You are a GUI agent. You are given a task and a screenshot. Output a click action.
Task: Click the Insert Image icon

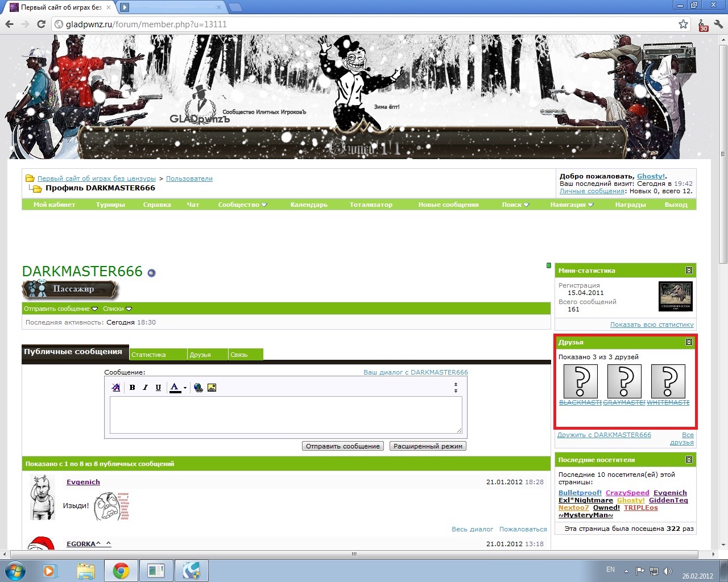click(212, 388)
